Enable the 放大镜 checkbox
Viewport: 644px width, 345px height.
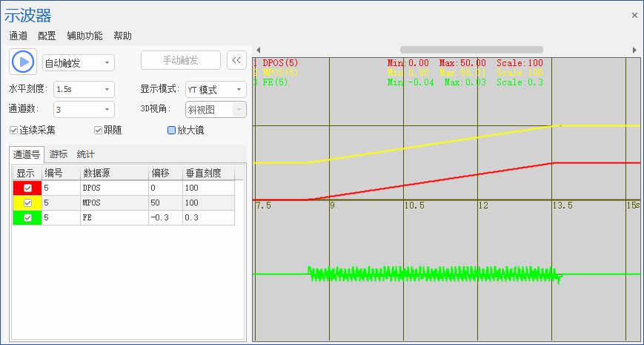171,131
